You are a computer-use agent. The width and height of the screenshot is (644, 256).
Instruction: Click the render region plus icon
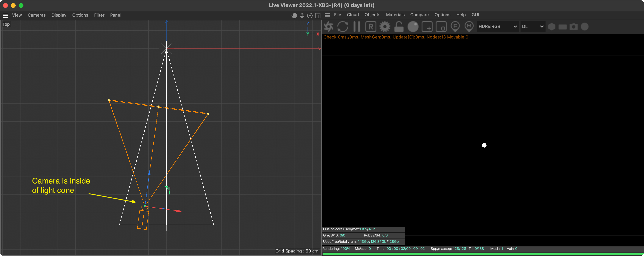(427, 27)
